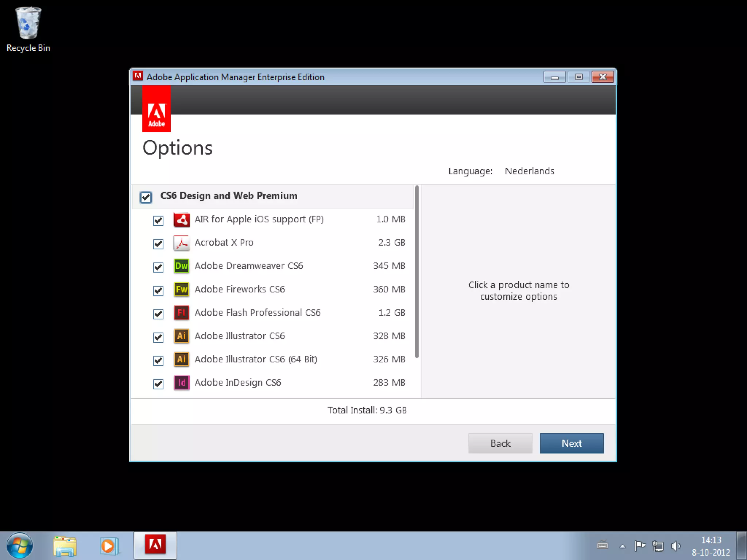Click the Illustrator CS6 Ai icon
This screenshot has width=747, height=560.
pos(181,336)
